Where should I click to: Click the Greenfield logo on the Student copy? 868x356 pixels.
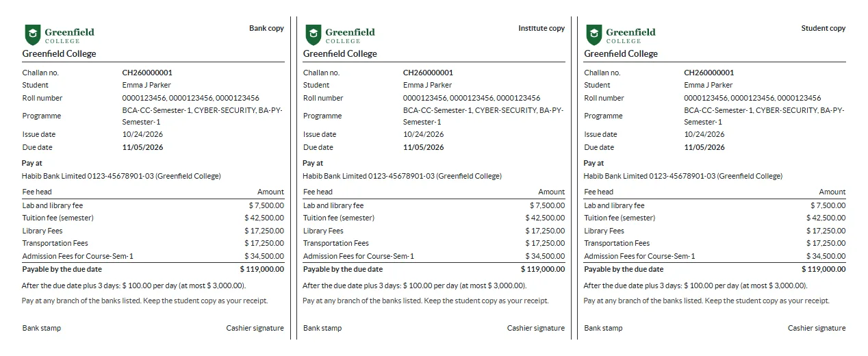(621, 34)
